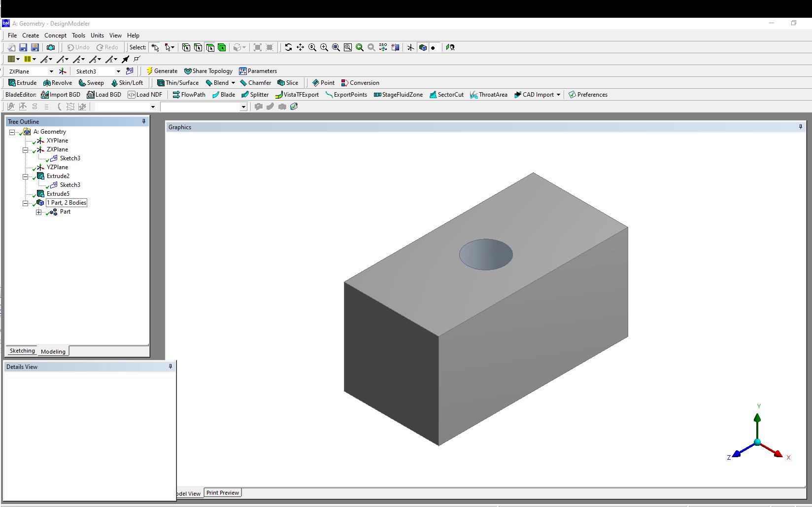Click the Load BGD button

[x=104, y=95]
